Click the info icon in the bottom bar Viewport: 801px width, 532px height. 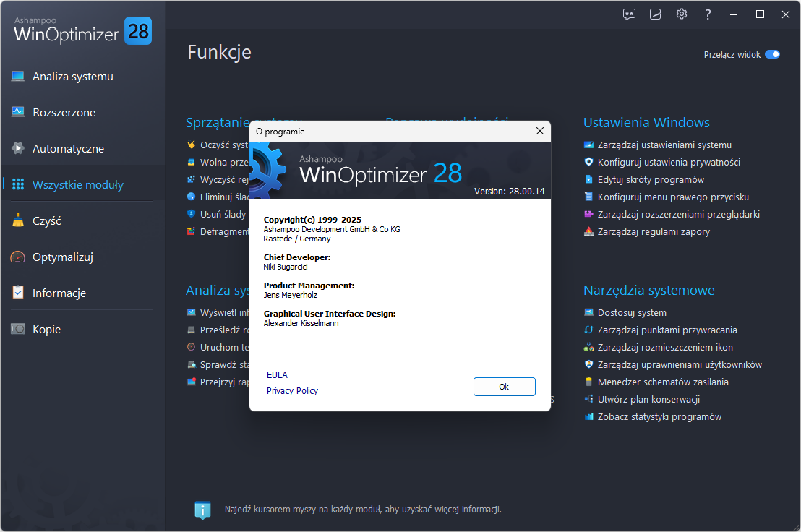tap(203, 510)
